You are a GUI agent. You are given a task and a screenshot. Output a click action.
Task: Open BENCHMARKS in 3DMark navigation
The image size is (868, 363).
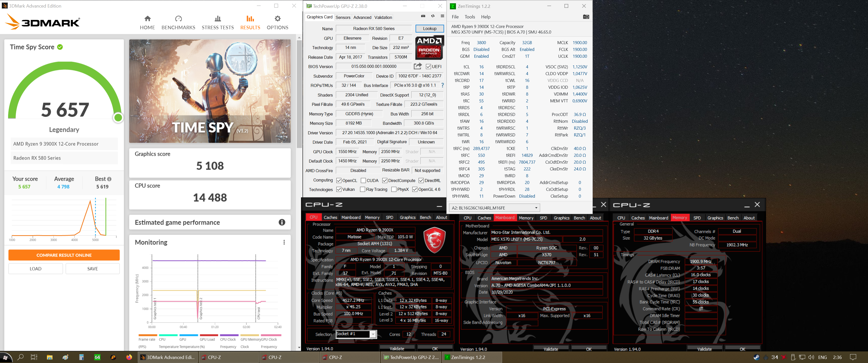coord(178,22)
